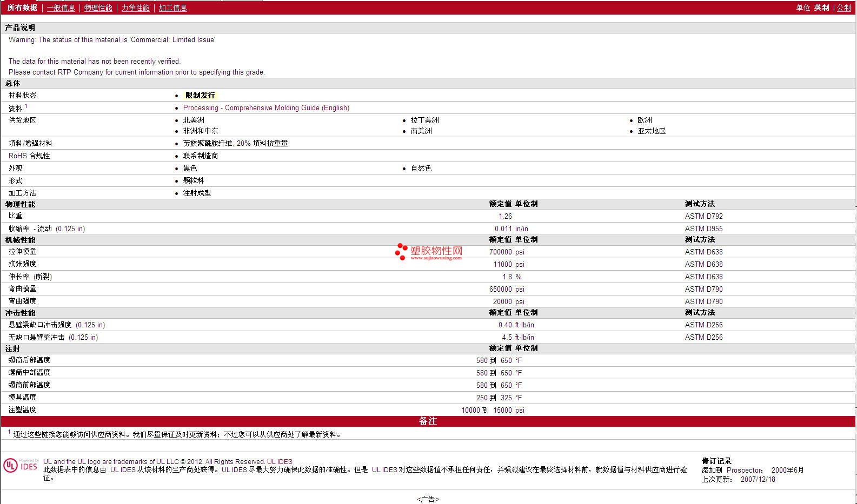Click footnote superscript 1 beside 资料
This screenshot has width=857, height=504.
[x=26, y=106]
